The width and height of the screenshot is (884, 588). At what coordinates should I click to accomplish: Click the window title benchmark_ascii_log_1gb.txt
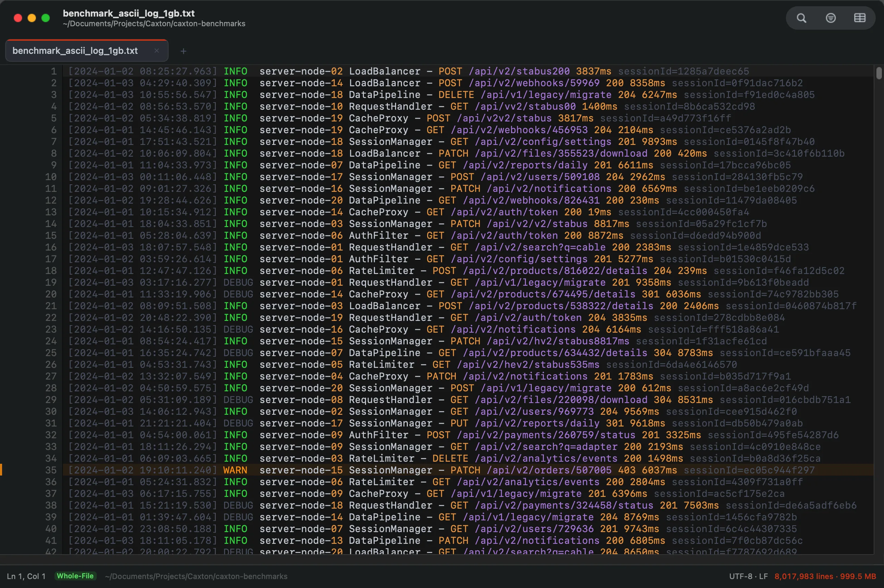point(129,13)
